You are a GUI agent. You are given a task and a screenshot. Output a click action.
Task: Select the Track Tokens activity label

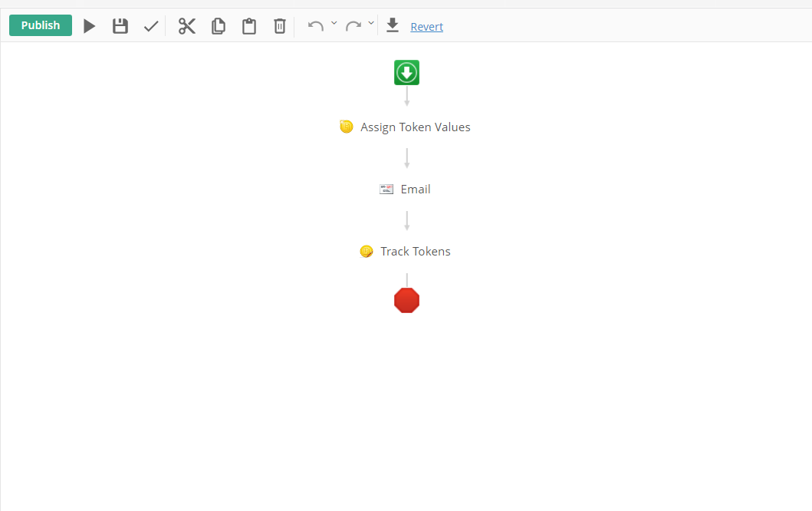point(416,252)
